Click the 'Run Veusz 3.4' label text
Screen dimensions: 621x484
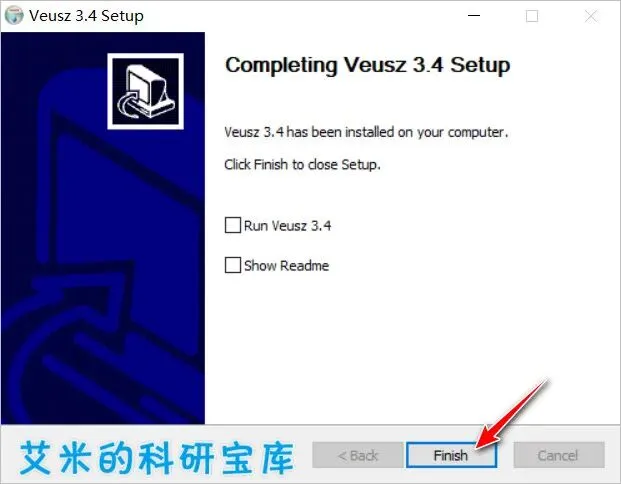(x=287, y=226)
